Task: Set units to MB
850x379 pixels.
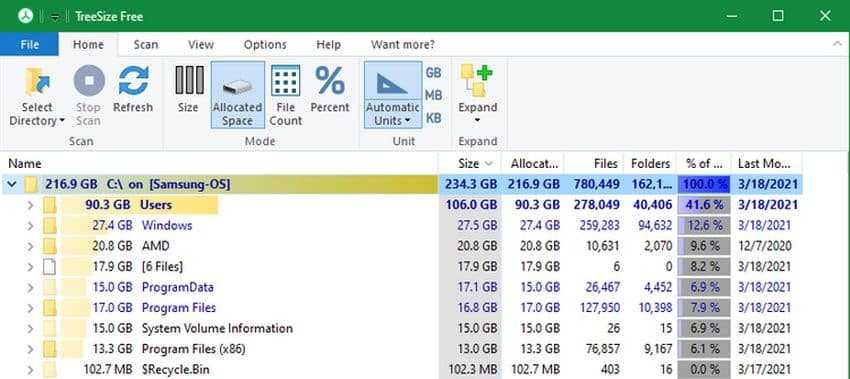Action: pyautogui.click(x=433, y=95)
